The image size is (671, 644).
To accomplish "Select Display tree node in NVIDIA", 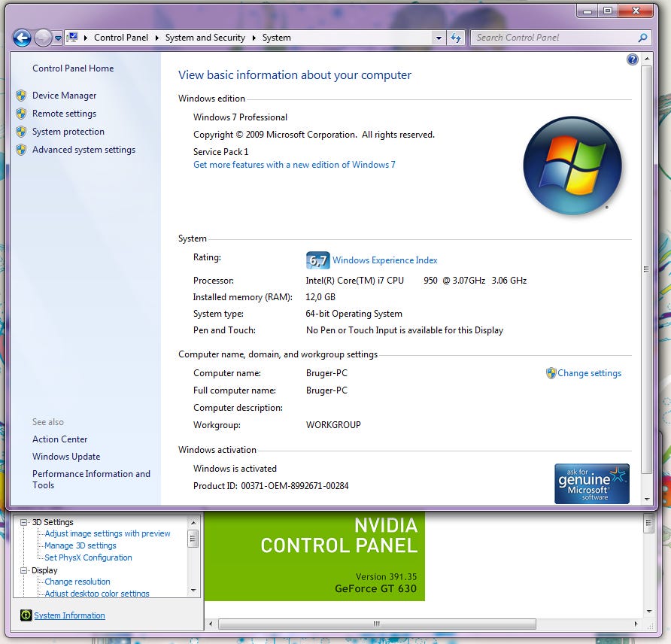I will (44, 570).
